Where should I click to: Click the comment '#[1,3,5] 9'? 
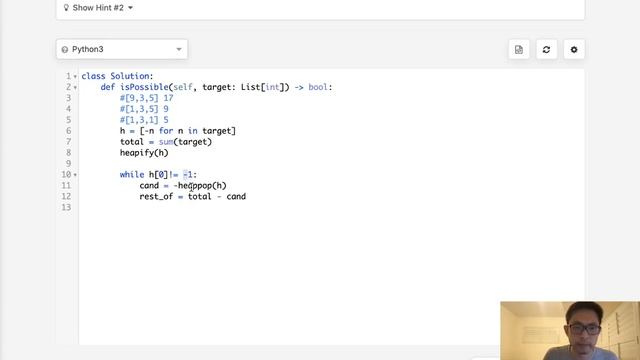point(144,109)
